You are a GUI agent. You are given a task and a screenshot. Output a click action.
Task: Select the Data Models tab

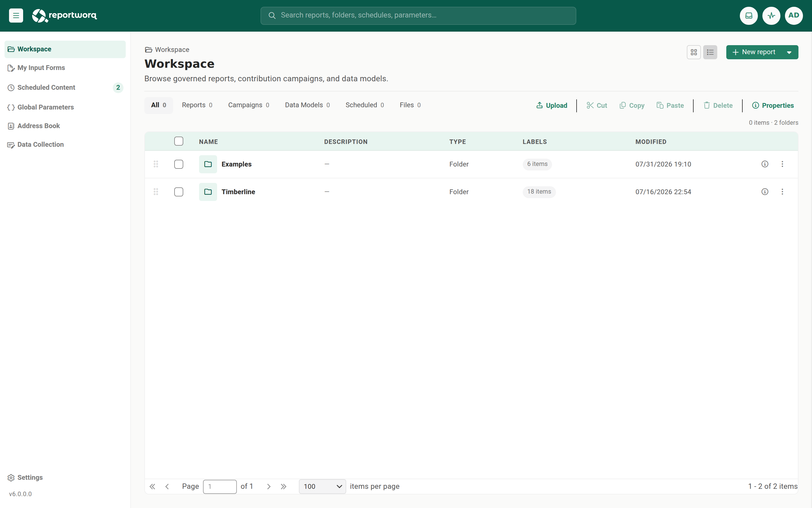[307, 105]
